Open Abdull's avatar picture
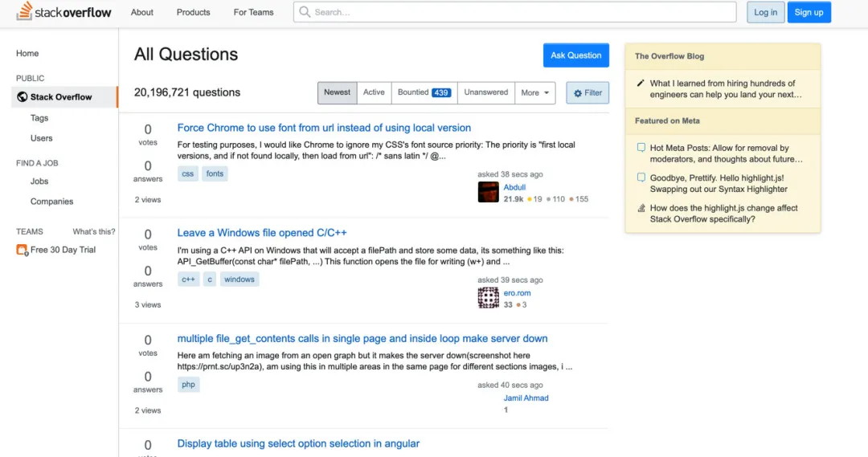 click(x=489, y=192)
